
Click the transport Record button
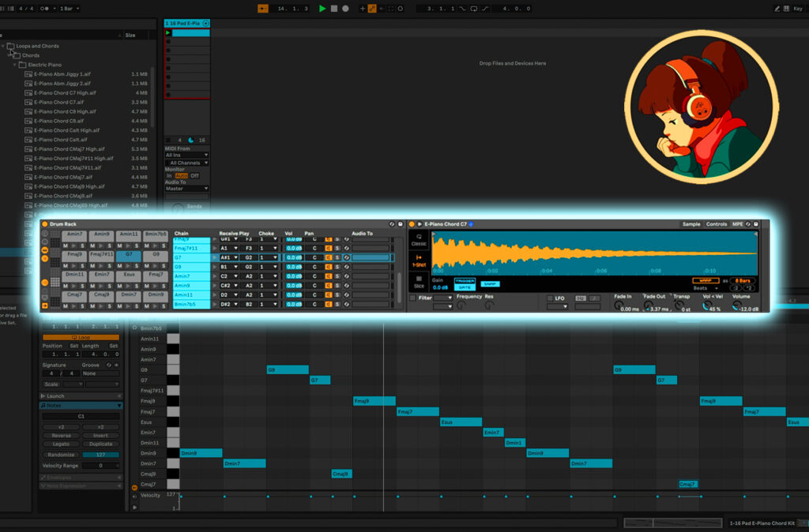click(x=345, y=9)
